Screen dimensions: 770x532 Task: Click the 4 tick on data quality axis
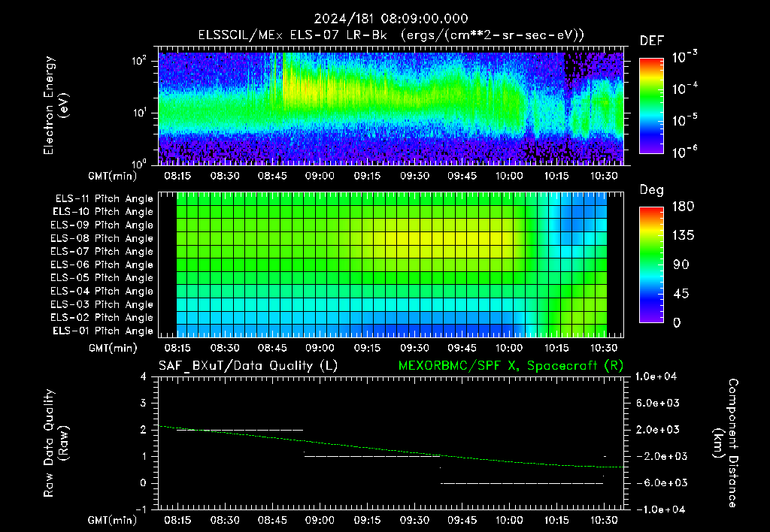(144, 376)
